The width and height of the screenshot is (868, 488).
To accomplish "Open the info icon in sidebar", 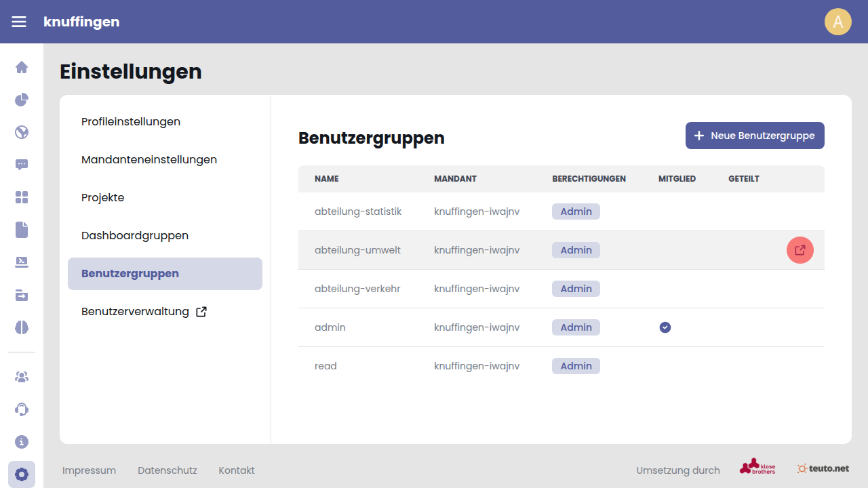I will click(22, 442).
